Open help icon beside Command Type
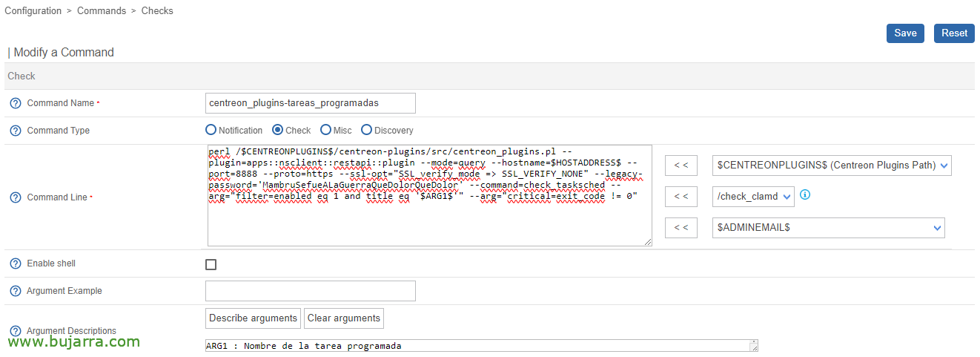 pos(15,131)
